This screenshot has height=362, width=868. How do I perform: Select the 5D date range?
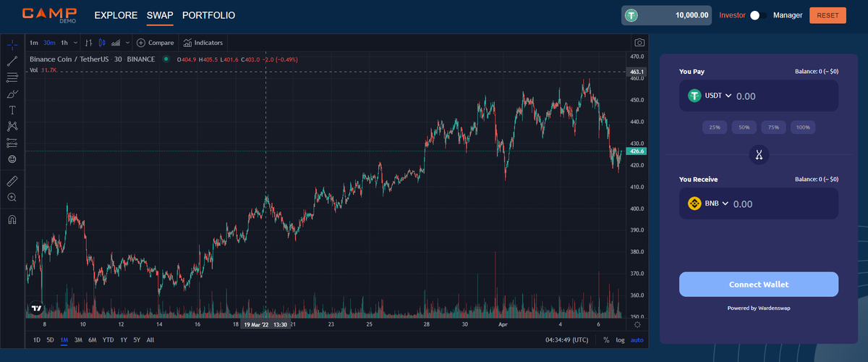click(x=50, y=340)
